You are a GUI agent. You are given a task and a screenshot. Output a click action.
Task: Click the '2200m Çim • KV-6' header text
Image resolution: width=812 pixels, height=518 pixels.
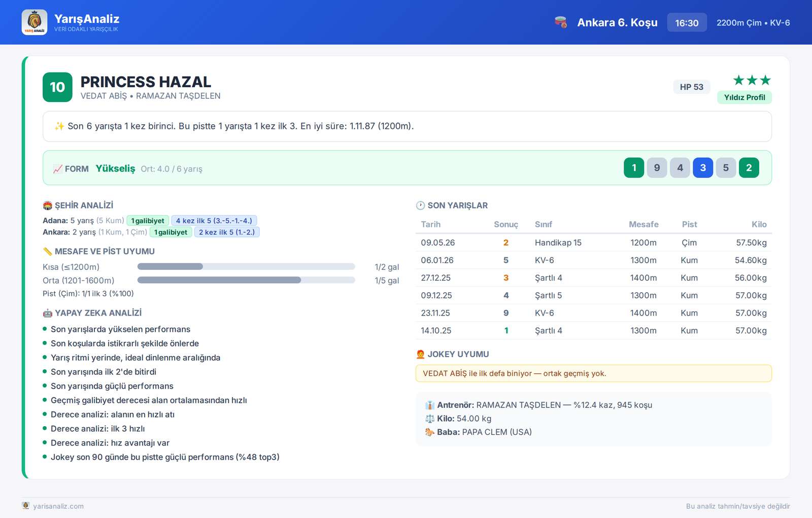coord(753,23)
